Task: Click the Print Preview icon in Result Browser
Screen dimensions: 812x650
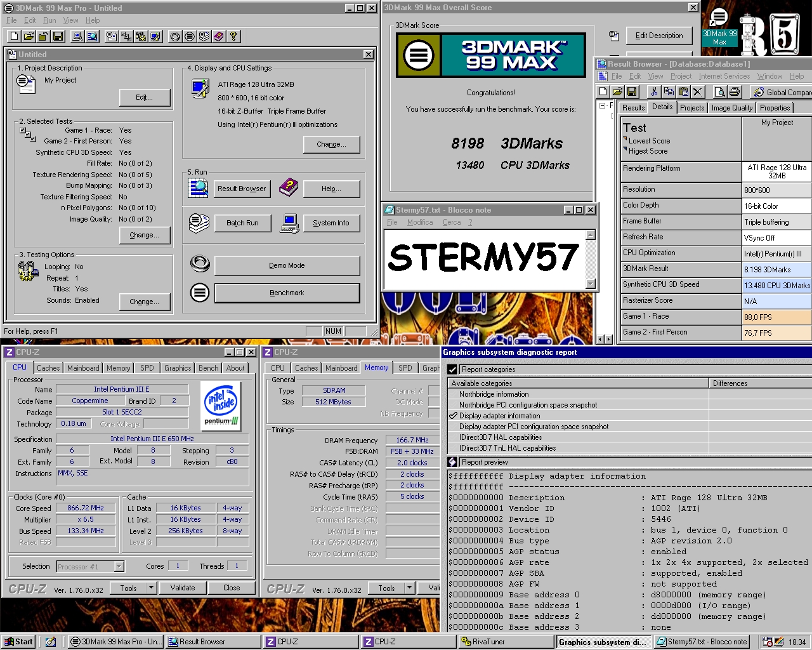Action: click(x=719, y=91)
